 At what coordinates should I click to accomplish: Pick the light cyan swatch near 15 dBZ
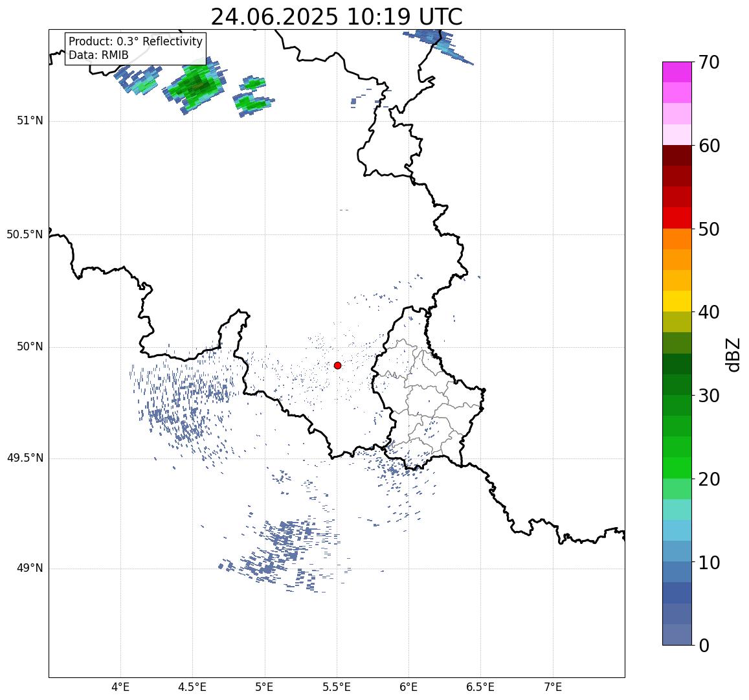click(677, 510)
